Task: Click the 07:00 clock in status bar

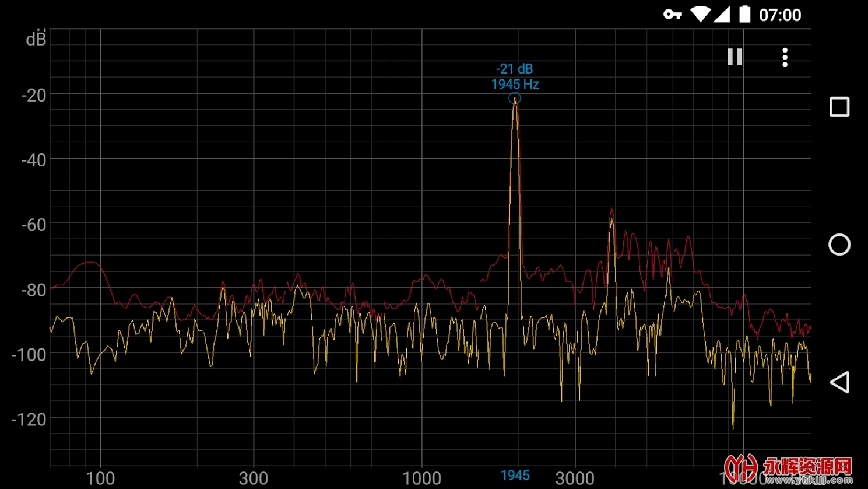Action: 779,15
